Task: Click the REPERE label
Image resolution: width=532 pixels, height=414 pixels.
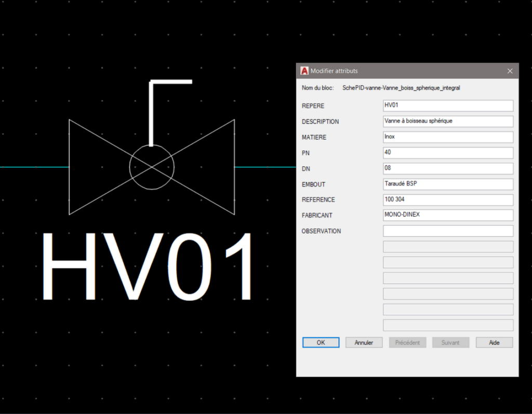Action: (313, 106)
